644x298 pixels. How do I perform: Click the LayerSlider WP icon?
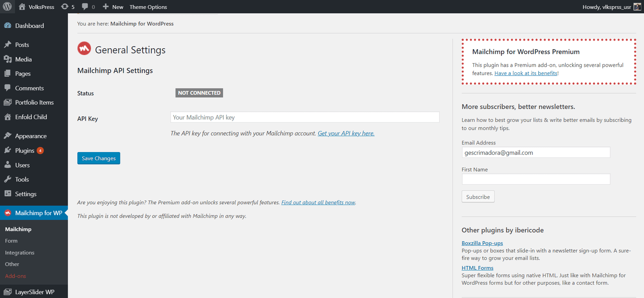[x=8, y=292]
